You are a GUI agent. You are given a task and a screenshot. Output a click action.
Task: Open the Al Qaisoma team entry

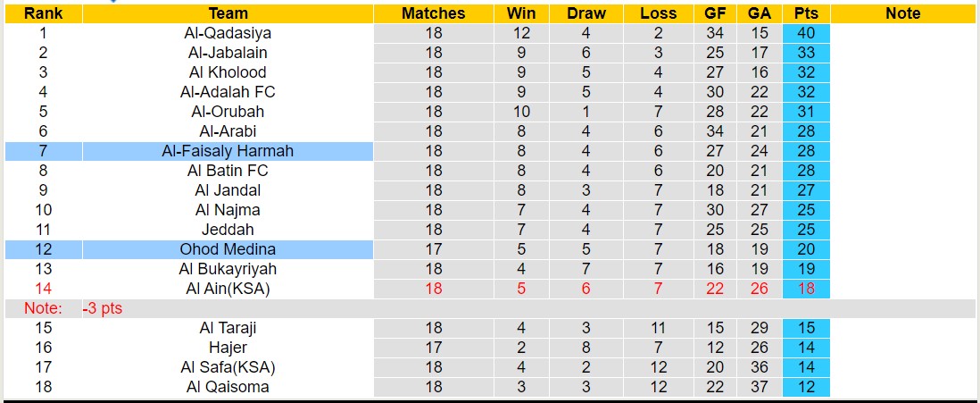(228, 387)
